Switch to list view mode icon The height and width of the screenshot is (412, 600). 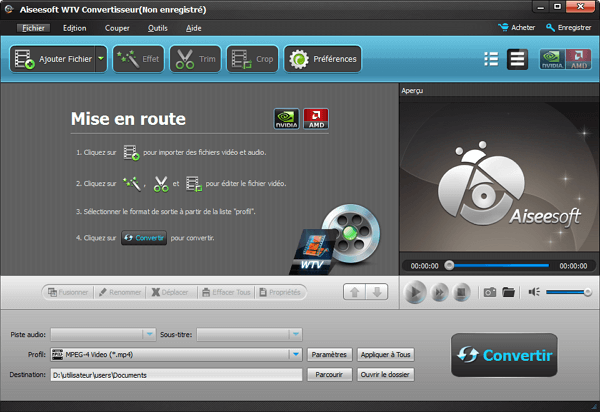point(491,59)
